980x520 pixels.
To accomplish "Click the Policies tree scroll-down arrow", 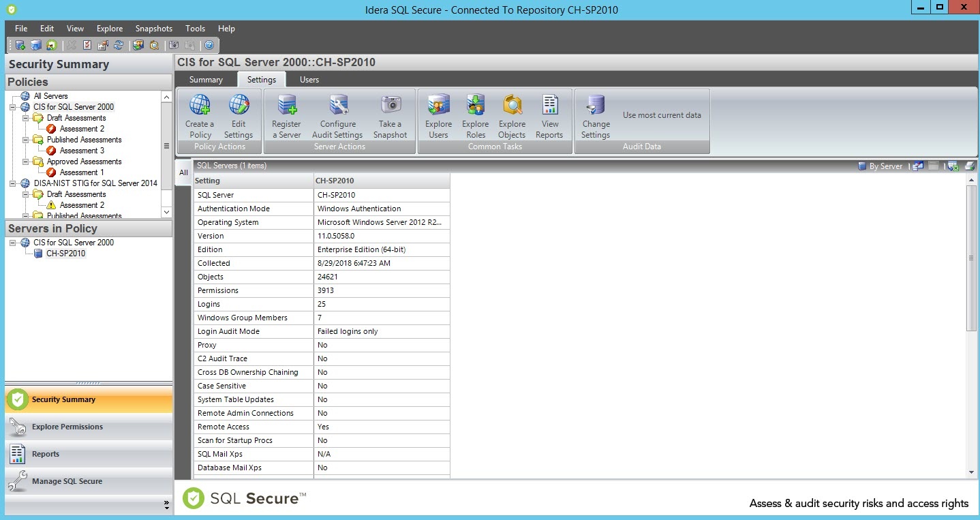I will [x=166, y=212].
